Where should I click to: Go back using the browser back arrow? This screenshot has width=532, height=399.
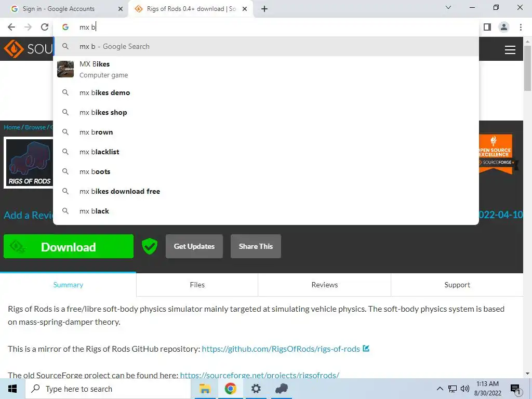click(x=11, y=27)
